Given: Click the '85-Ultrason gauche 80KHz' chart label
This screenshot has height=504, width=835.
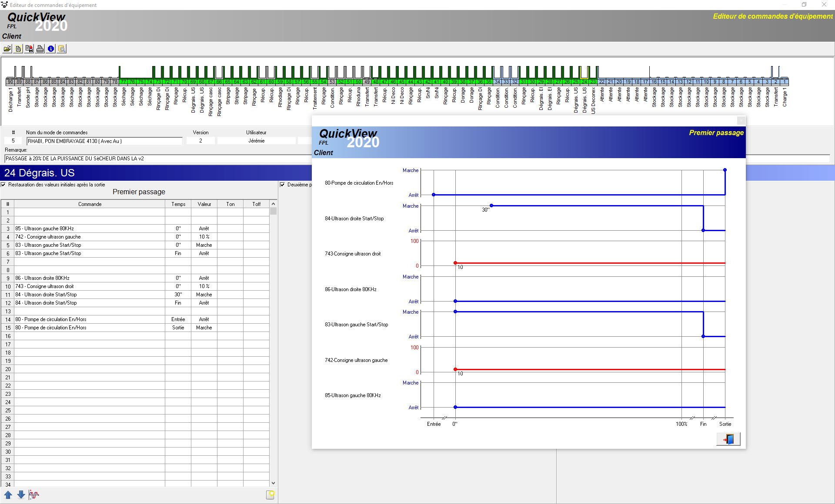Looking at the screenshot, I should [353, 395].
